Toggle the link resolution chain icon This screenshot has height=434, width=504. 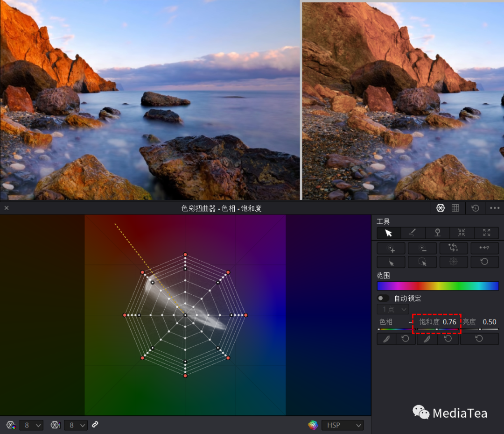[95, 425]
